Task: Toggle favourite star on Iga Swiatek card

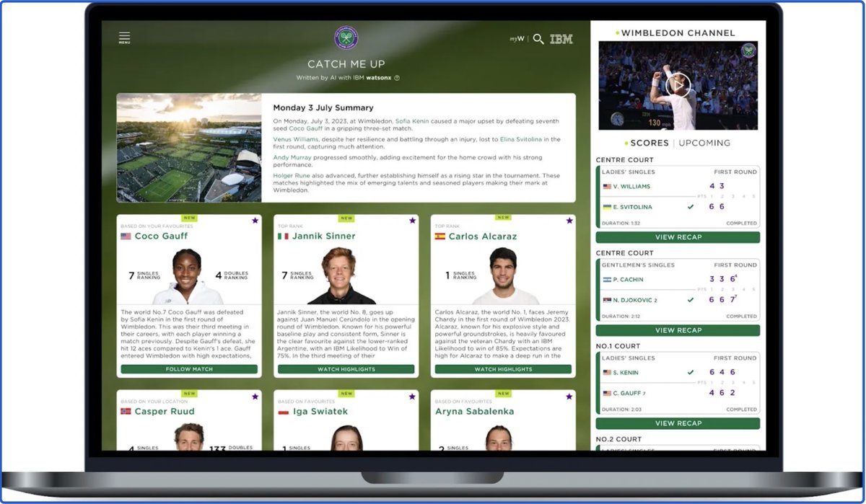Action: [412, 396]
